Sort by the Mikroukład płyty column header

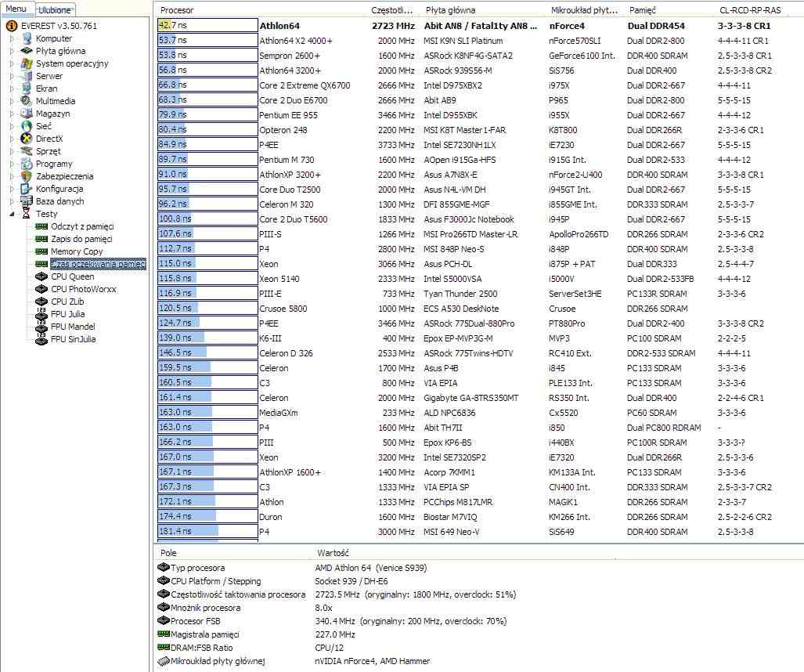pyautogui.click(x=585, y=10)
